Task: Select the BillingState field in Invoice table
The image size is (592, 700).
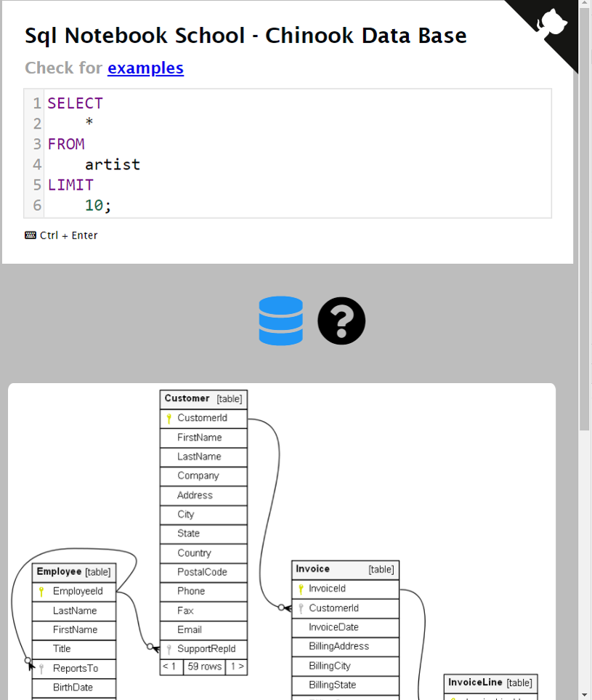Action: [x=345, y=685]
